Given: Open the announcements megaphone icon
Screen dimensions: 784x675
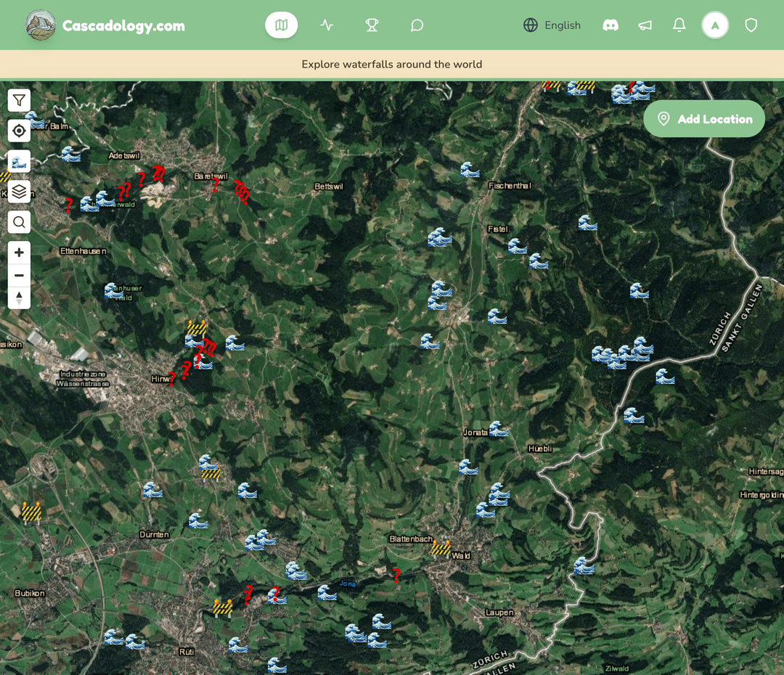Looking at the screenshot, I should (645, 25).
